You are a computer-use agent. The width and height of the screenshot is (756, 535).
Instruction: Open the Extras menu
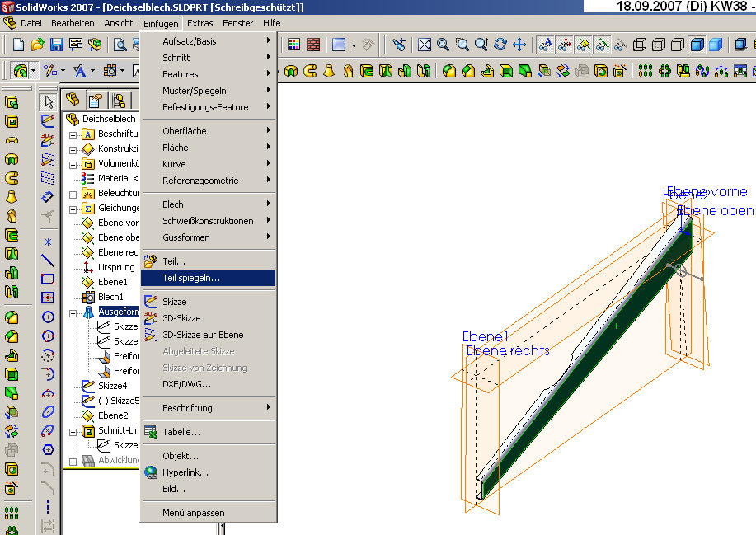tap(200, 23)
